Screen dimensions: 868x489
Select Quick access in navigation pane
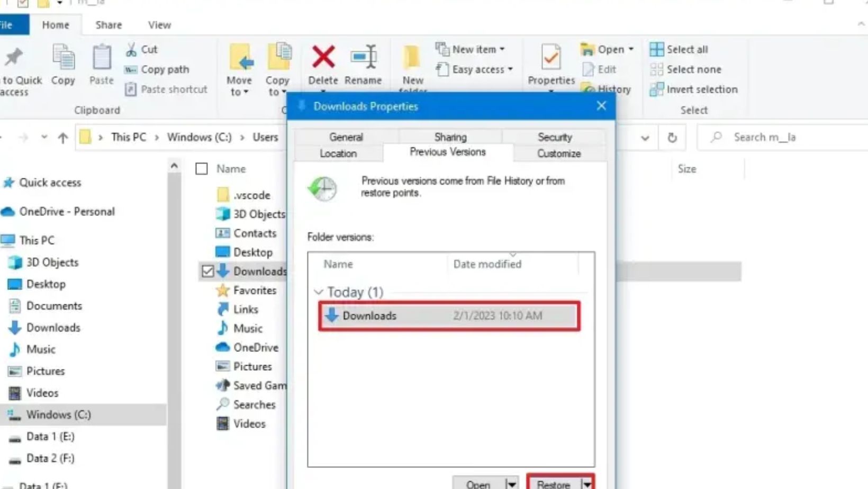[42, 183]
